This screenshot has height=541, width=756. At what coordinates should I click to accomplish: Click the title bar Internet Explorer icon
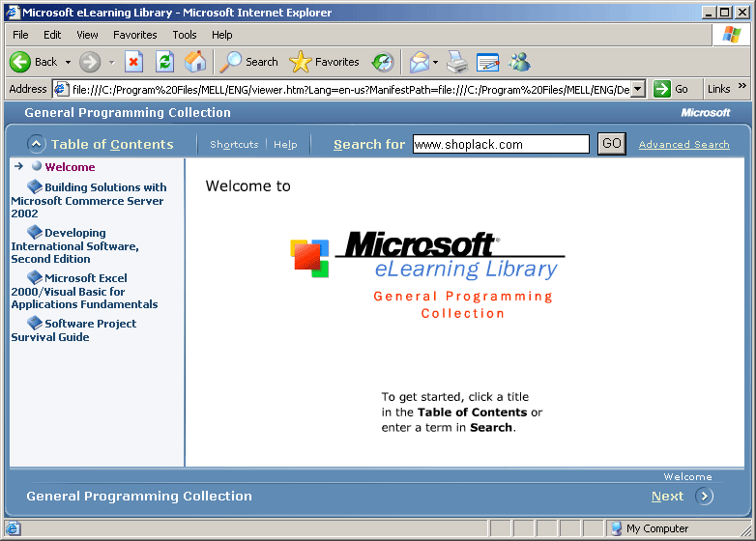pos(12,12)
